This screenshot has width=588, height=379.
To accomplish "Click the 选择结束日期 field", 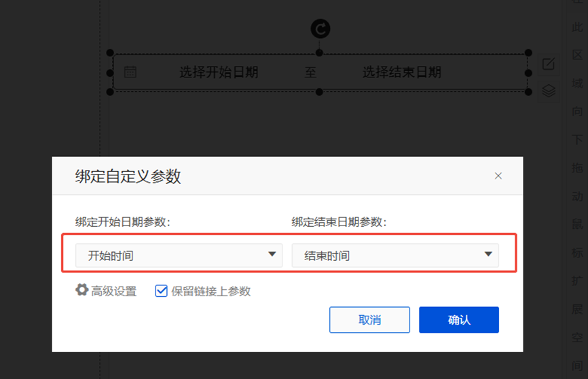I will tap(402, 72).
